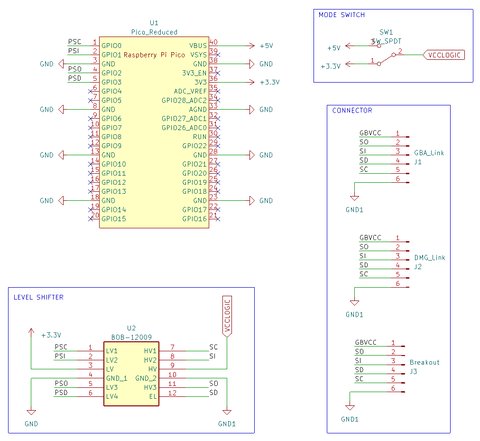Click the J3 reference designator
This screenshot has width=480, height=441.
tap(413, 371)
